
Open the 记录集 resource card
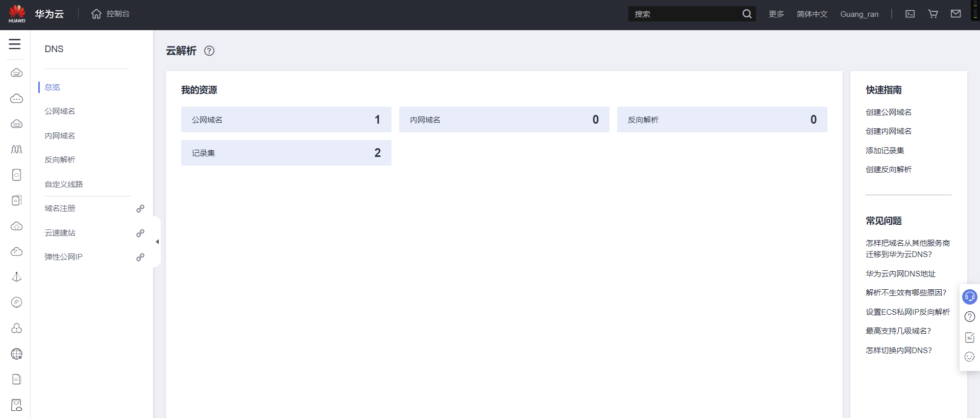click(286, 153)
